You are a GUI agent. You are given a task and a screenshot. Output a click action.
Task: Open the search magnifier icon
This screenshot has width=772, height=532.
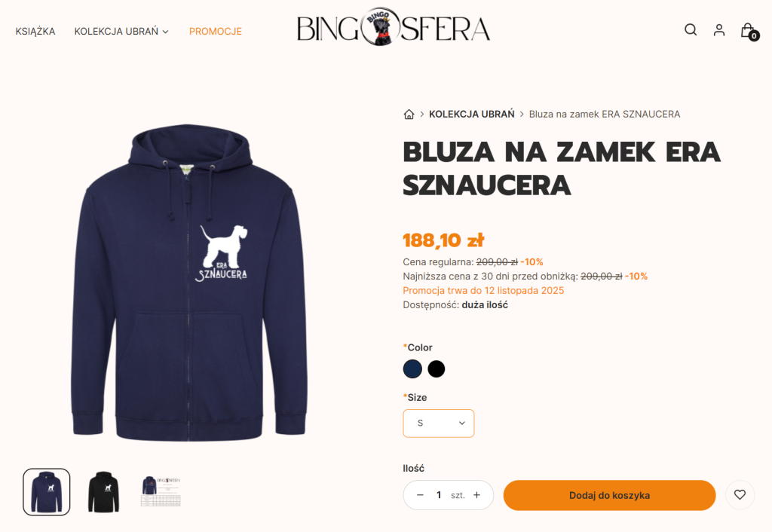[691, 30]
